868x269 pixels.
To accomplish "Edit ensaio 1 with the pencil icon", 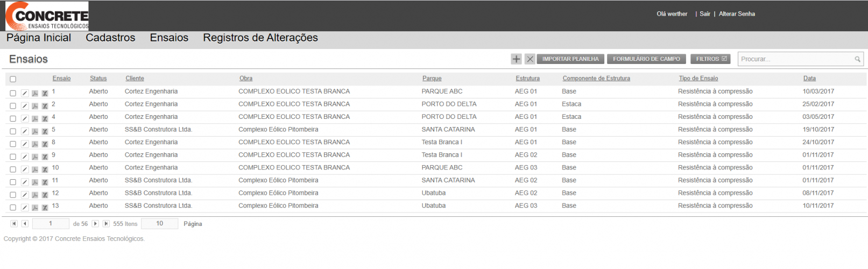I will tap(25, 93).
